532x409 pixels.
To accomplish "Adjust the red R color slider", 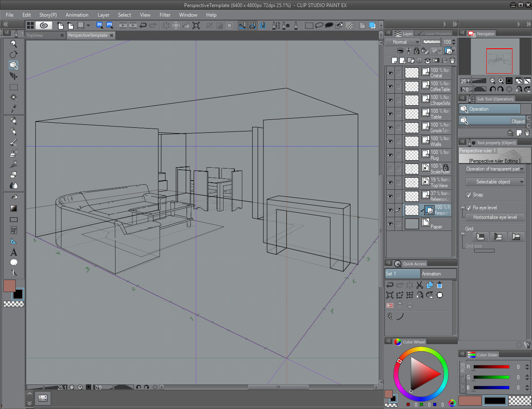I will tap(491, 367).
